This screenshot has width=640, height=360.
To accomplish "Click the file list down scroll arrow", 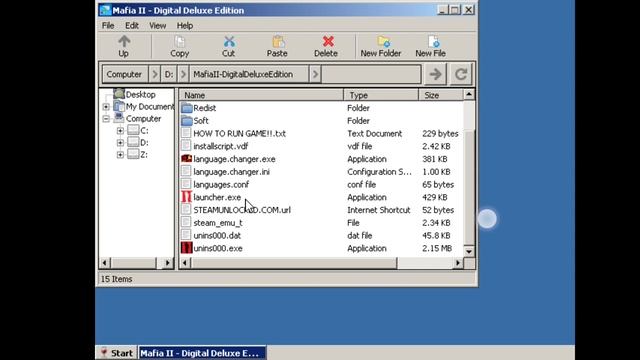I will click(x=469, y=251).
